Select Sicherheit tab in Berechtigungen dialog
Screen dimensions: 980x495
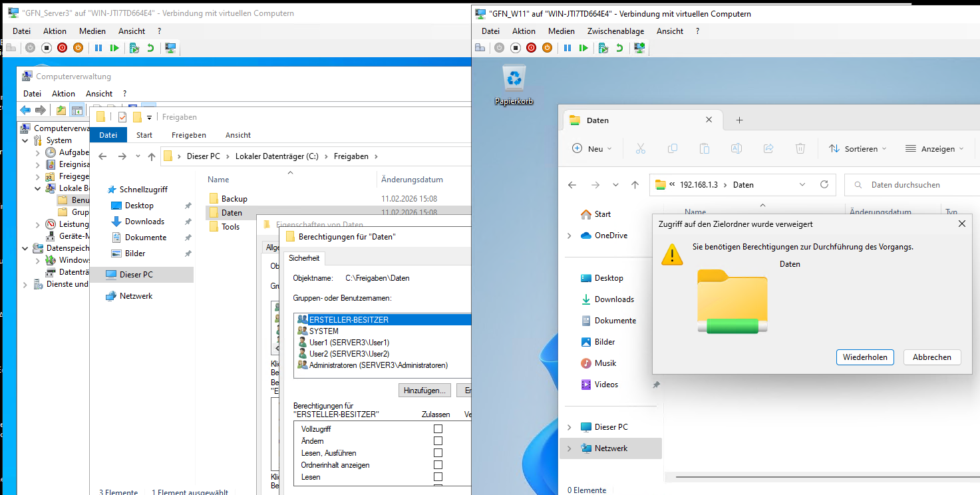(304, 258)
